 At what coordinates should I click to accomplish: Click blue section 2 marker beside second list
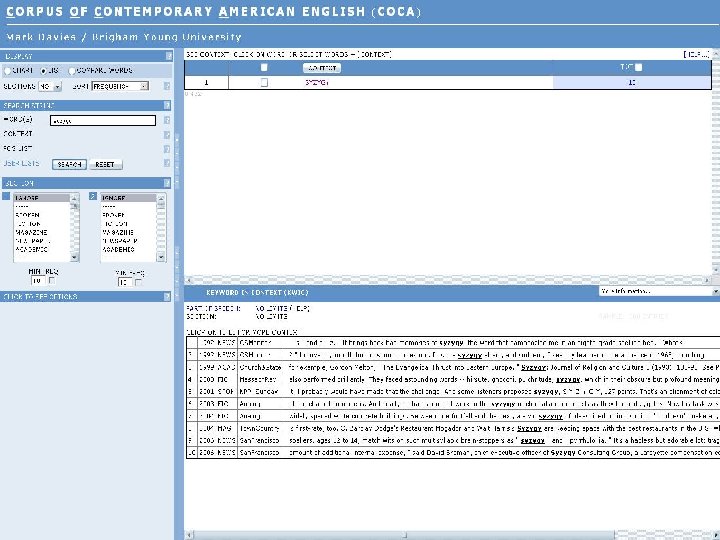[93, 196]
